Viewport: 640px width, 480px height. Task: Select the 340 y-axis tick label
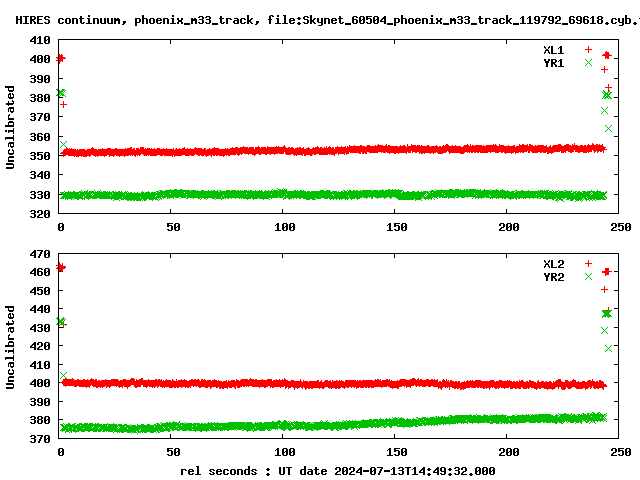(x=40, y=175)
